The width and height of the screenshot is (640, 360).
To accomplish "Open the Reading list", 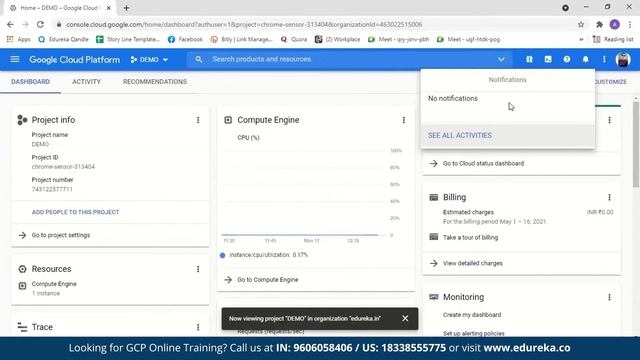I will [x=613, y=39].
